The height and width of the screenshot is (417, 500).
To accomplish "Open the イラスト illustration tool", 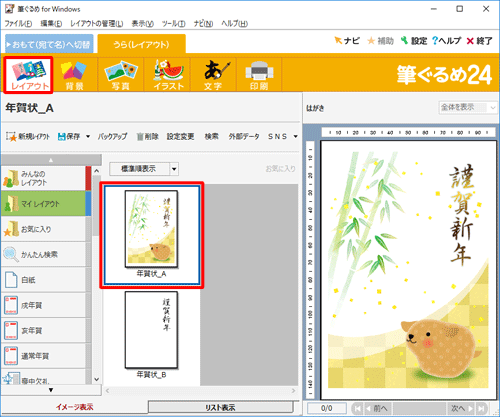I will (168, 75).
